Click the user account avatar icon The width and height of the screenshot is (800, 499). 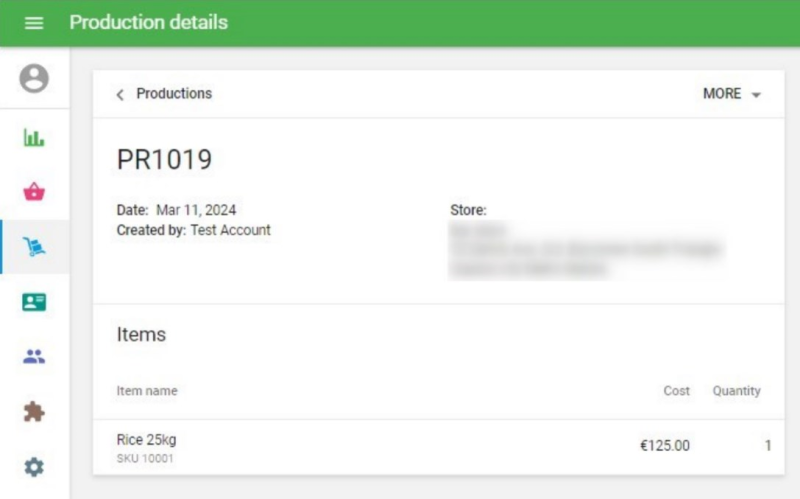click(x=34, y=78)
